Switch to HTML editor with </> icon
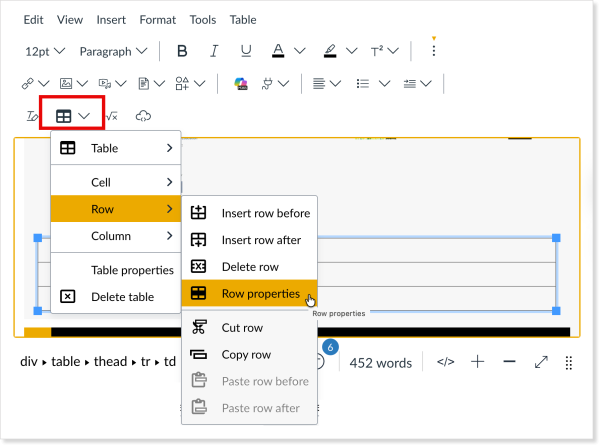 tap(445, 361)
